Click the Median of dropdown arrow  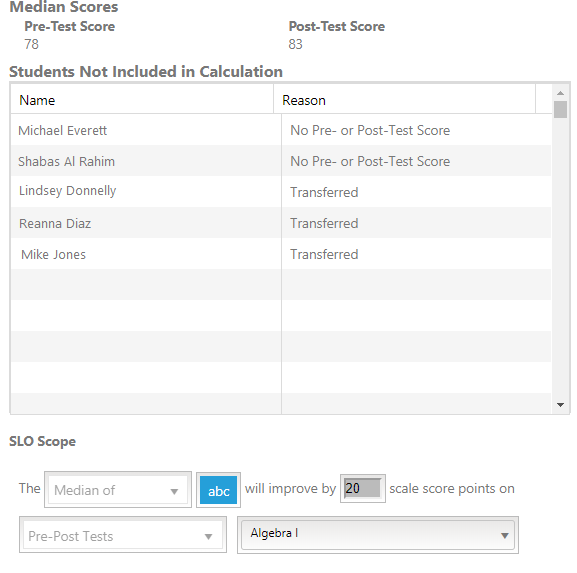pos(174,491)
